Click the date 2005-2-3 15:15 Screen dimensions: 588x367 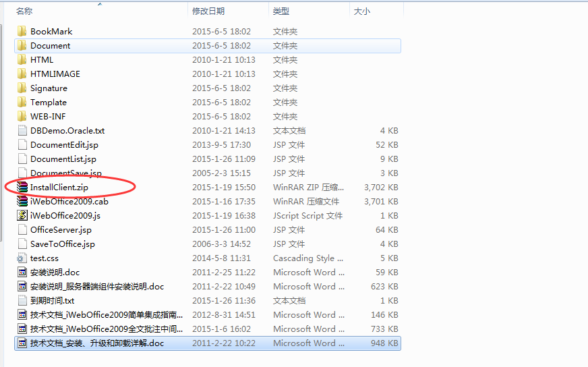[x=221, y=173]
